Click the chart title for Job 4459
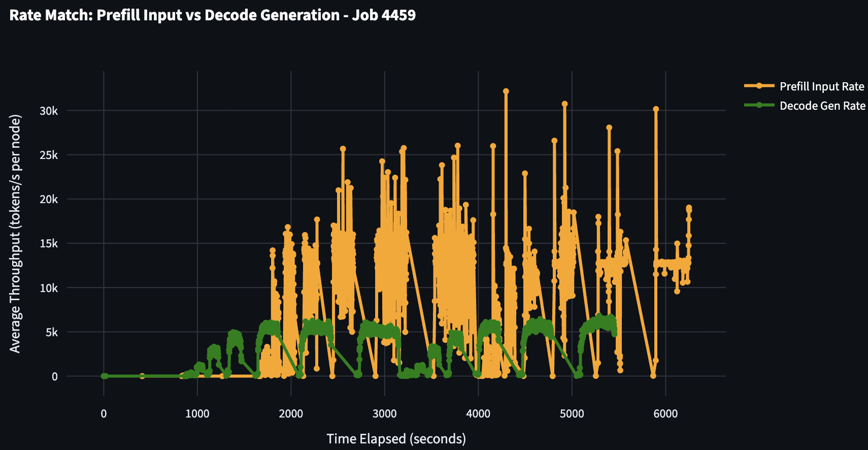 pyautogui.click(x=212, y=15)
